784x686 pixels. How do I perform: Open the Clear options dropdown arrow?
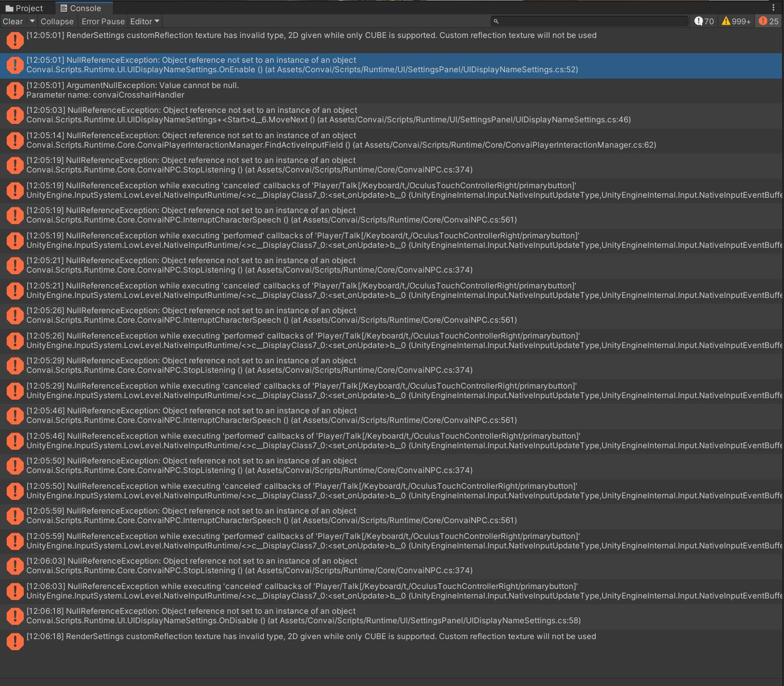click(32, 22)
